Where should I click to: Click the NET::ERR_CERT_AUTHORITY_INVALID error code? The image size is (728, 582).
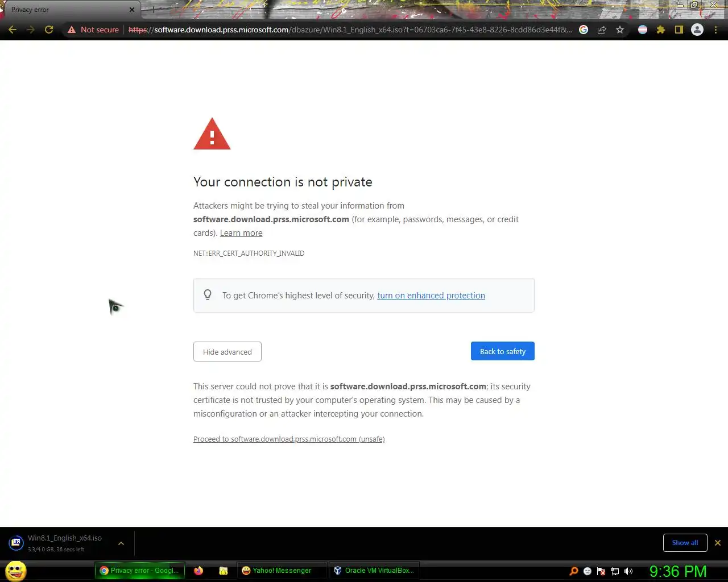(x=249, y=253)
